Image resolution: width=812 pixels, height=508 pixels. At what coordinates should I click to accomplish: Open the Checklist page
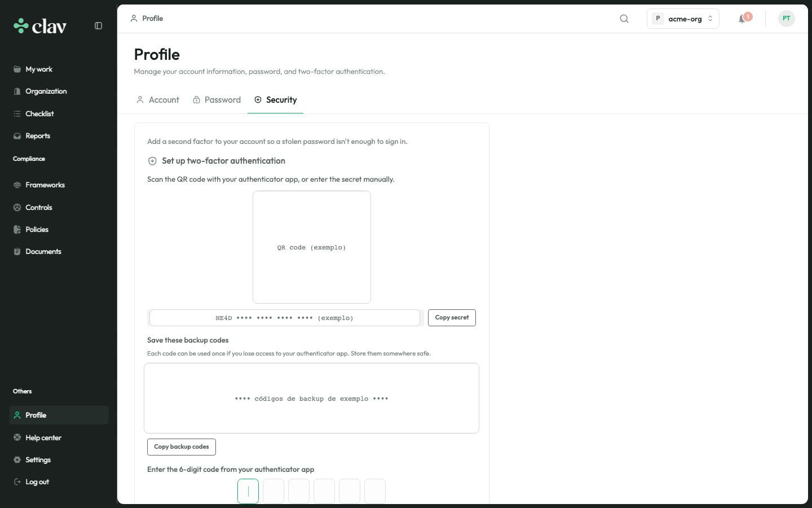click(x=59, y=114)
